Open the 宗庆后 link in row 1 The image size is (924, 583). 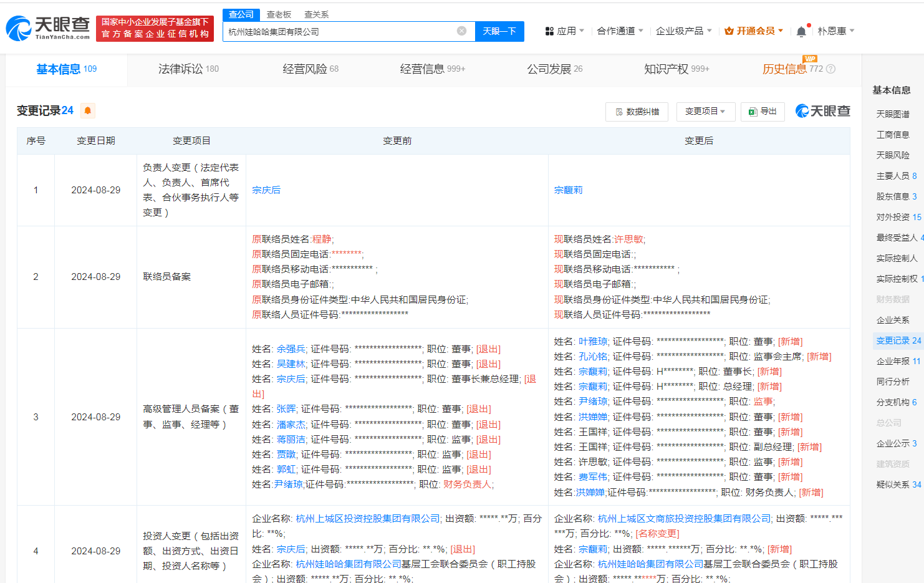click(x=266, y=190)
